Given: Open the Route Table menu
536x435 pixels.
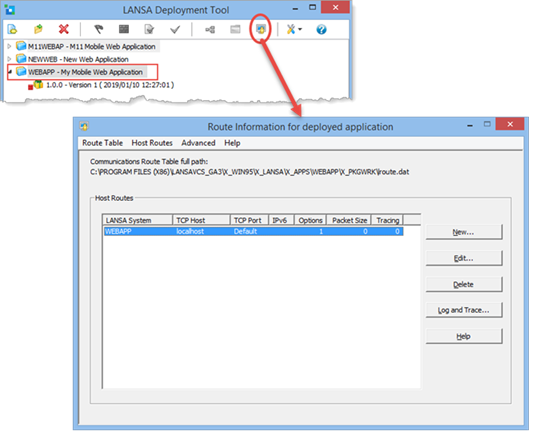Looking at the screenshot, I should pyautogui.click(x=102, y=143).
